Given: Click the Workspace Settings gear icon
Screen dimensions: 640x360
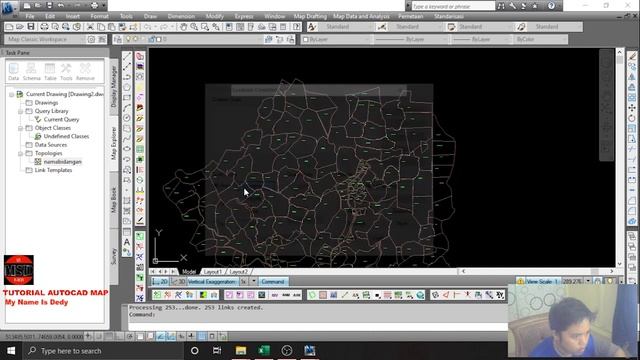Looking at the screenshot, I should pyautogui.click(x=91, y=39).
